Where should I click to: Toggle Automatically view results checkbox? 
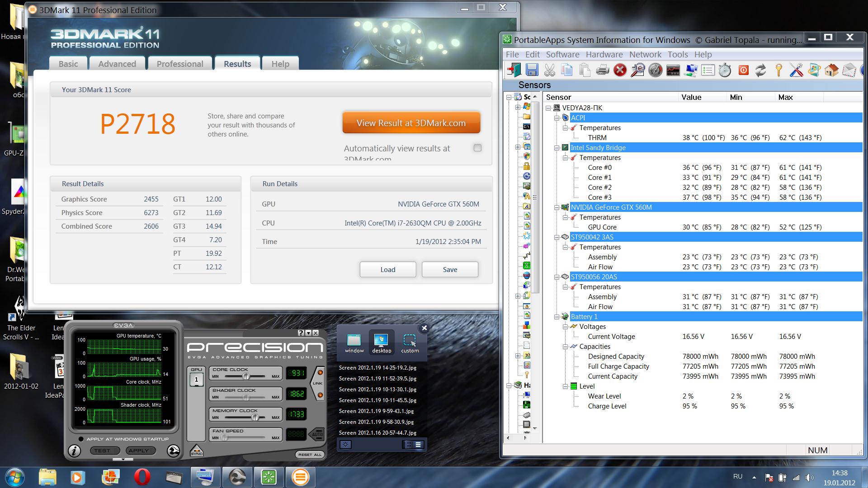(x=477, y=148)
